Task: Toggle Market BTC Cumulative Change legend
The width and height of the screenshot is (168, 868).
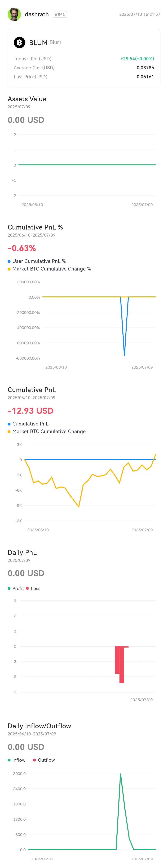Action: (46, 431)
